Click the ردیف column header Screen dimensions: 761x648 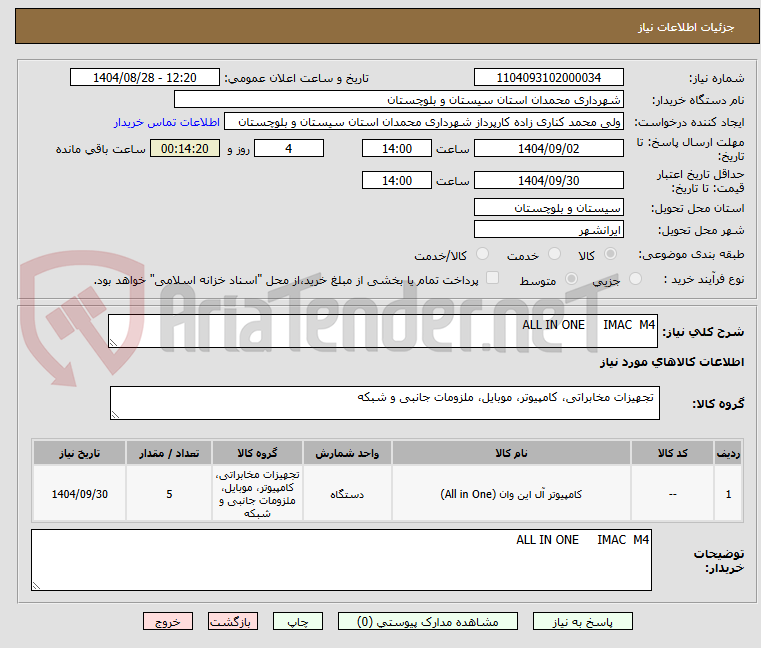point(728,453)
